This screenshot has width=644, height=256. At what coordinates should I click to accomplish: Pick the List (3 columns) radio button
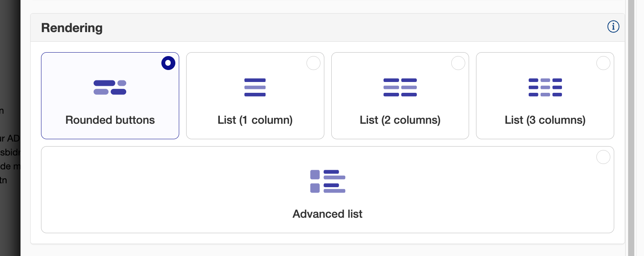tap(603, 63)
